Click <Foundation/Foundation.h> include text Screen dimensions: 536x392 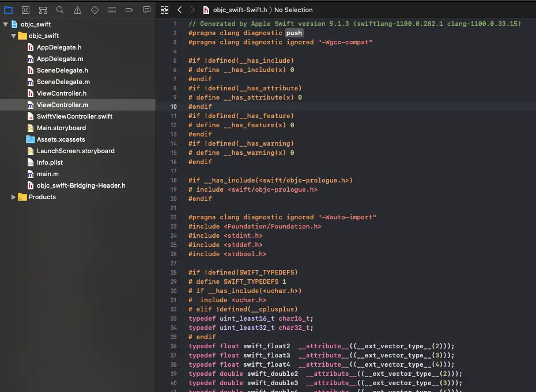(x=273, y=226)
